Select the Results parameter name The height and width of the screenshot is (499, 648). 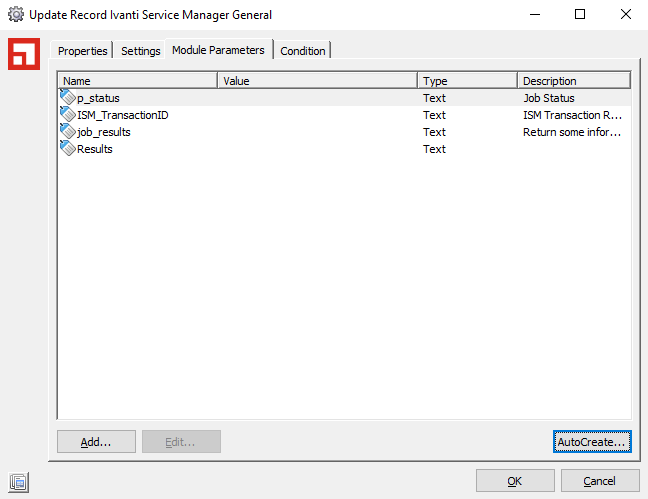pyautogui.click(x=95, y=149)
